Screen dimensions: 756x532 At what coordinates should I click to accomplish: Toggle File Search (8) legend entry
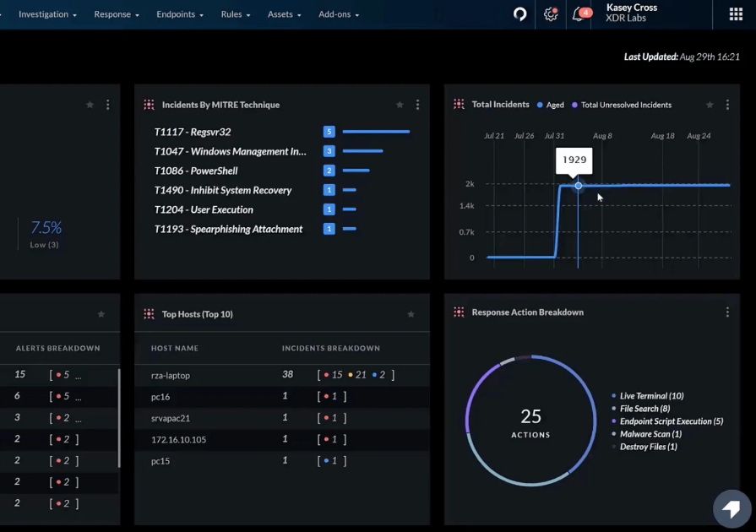(x=640, y=409)
